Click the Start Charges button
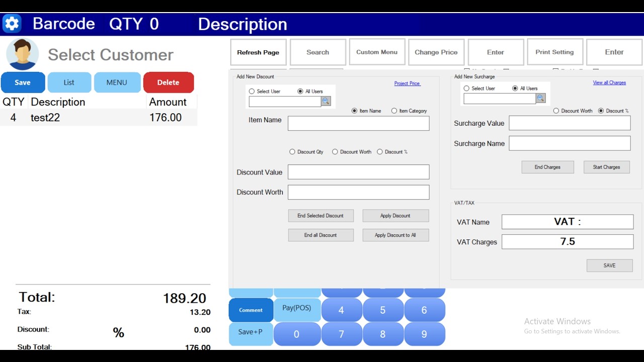 (606, 167)
